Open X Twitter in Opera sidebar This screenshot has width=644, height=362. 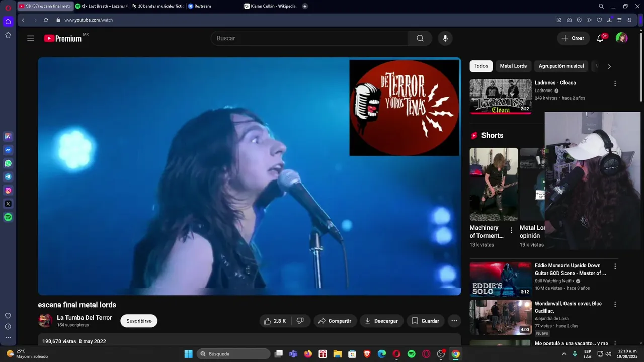click(8, 204)
